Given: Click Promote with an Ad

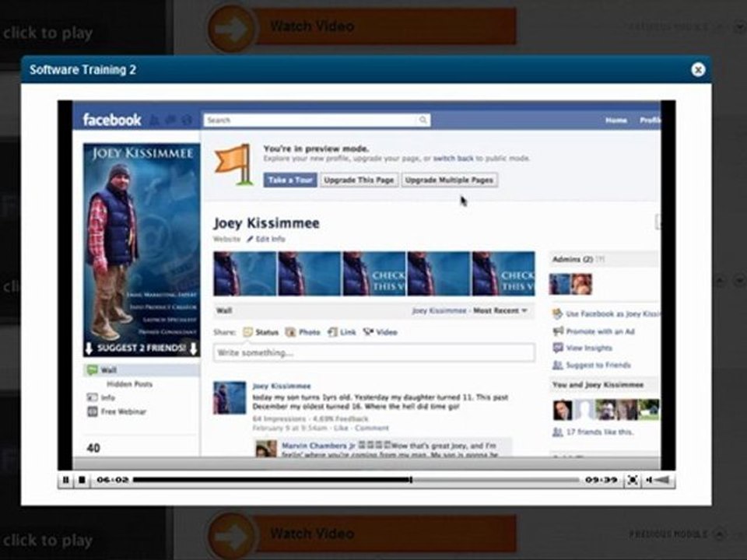Looking at the screenshot, I should pyautogui.click(x=594, y=331).
